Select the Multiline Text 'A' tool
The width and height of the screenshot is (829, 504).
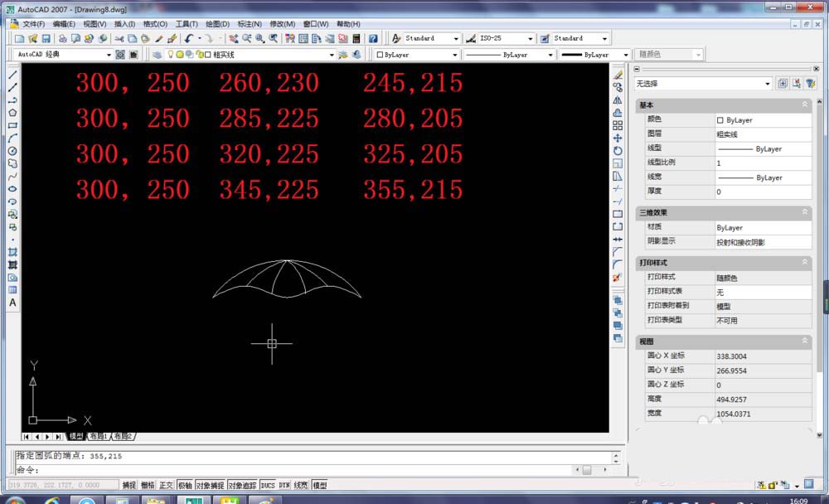(x=12, y=303)
